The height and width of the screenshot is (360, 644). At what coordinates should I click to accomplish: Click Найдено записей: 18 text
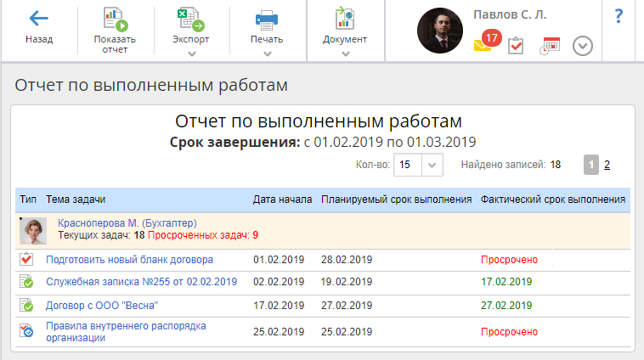point(511,165)
